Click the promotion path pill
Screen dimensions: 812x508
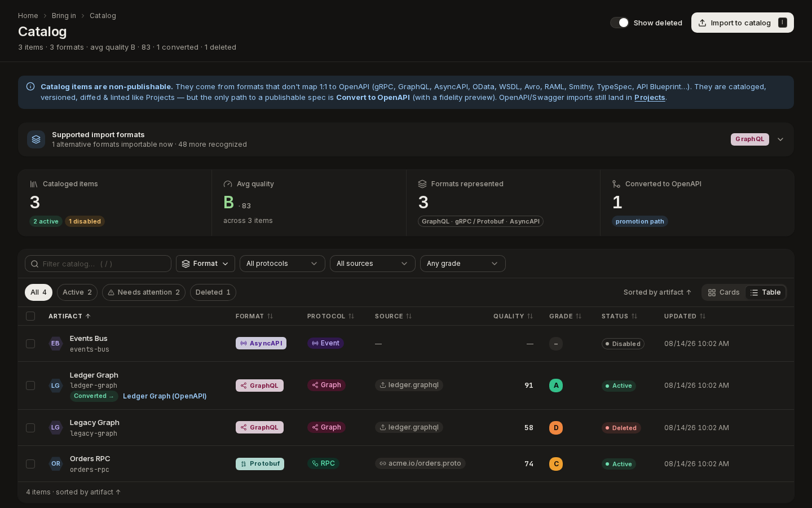pyautogui.click(x=640, y=221)
